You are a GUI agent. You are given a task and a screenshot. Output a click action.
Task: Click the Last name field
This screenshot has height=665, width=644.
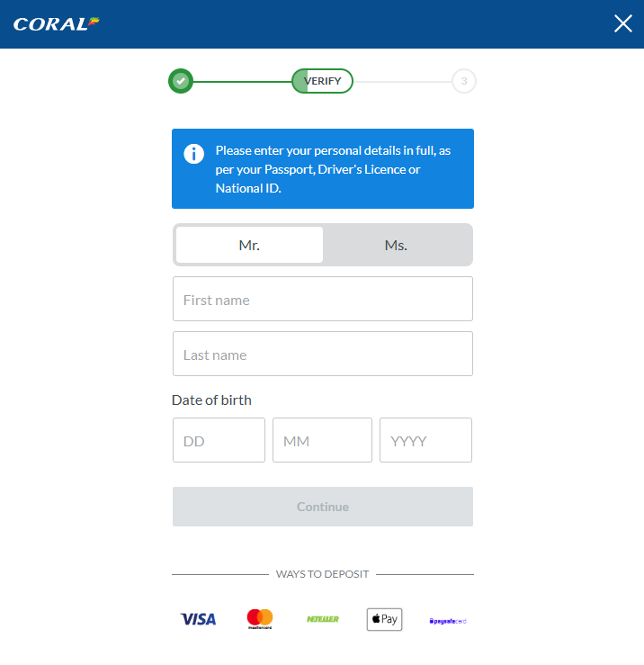[322, 355]
